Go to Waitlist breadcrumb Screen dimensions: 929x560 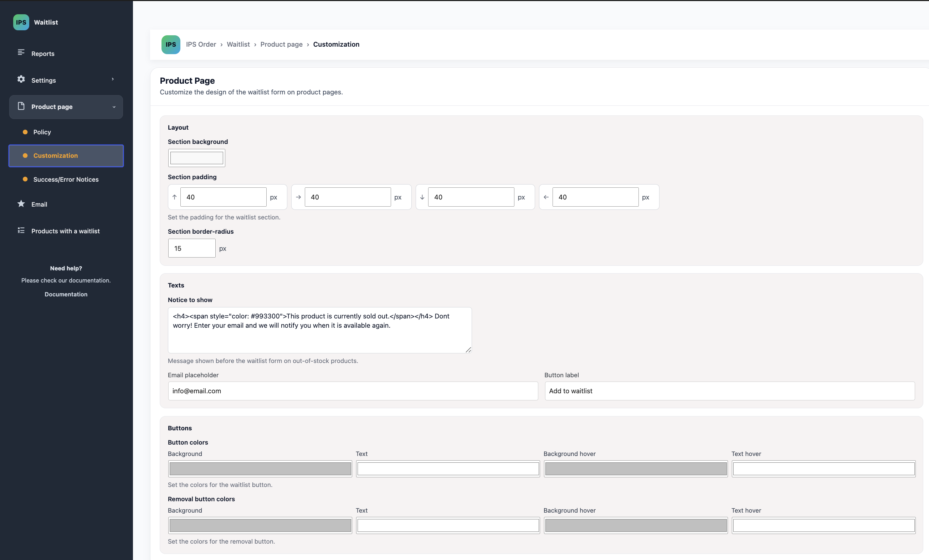click(x=238, y=45)
